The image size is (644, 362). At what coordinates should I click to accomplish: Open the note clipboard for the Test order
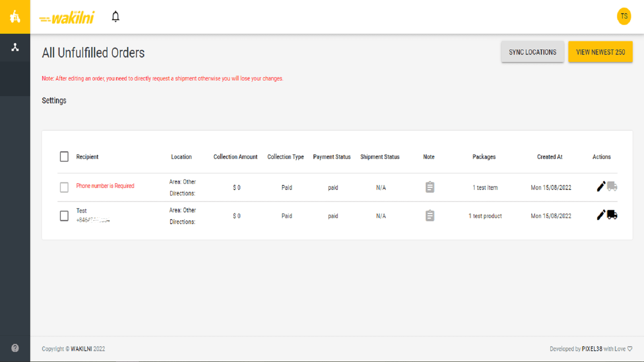click(429, 216)
